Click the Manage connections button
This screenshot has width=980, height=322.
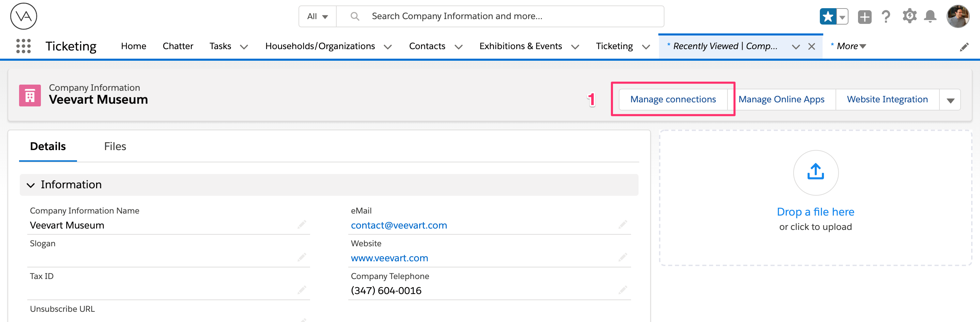pos(673,99)
